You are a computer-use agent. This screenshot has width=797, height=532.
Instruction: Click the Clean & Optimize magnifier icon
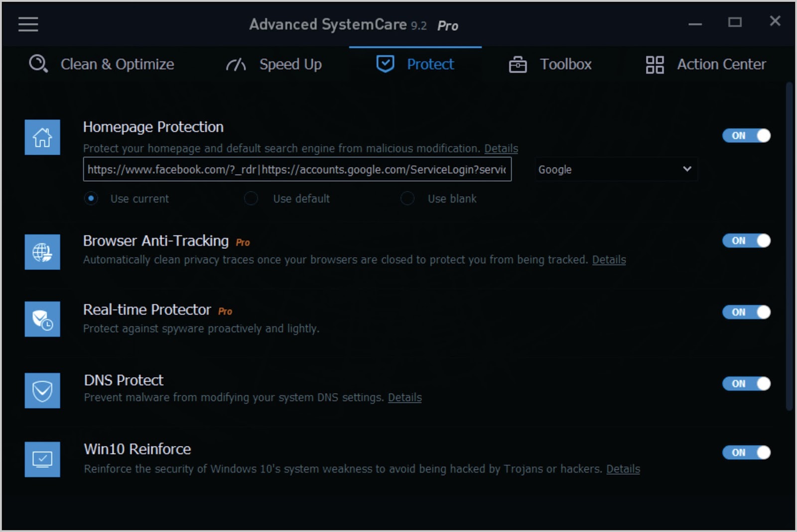pyautogui.click(x=38, y=64)
